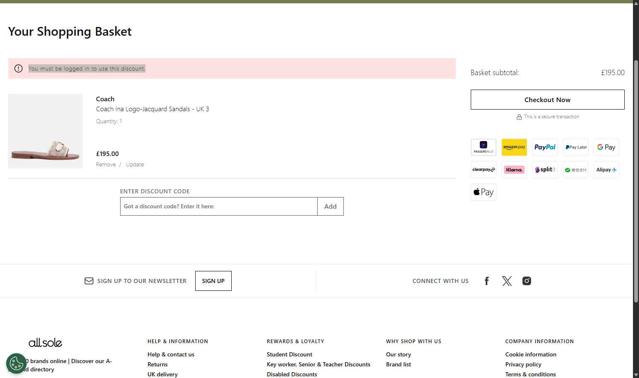
Task: Click Add to apply discount code
Action: [330, 207]
